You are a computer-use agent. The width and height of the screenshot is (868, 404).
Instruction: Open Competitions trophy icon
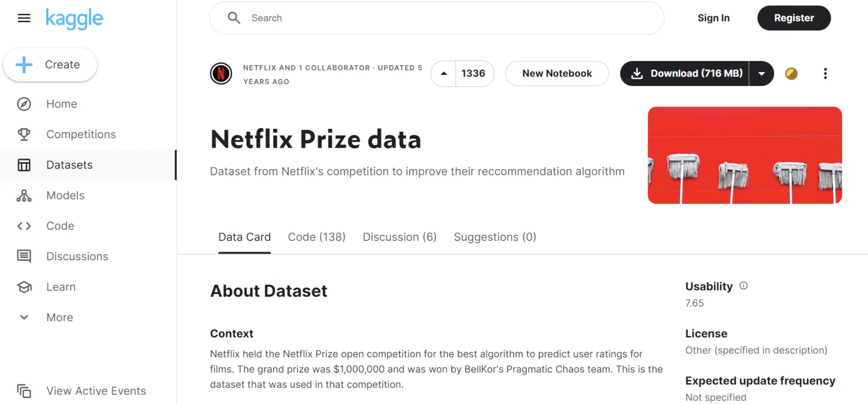24,134
